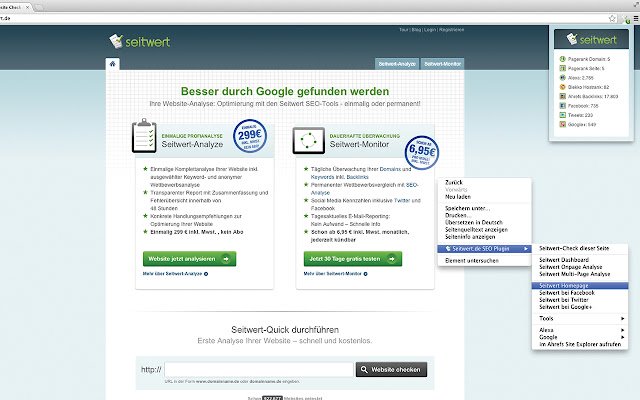Click the Ahrefs Backlinks: 17.803 text

593,97
